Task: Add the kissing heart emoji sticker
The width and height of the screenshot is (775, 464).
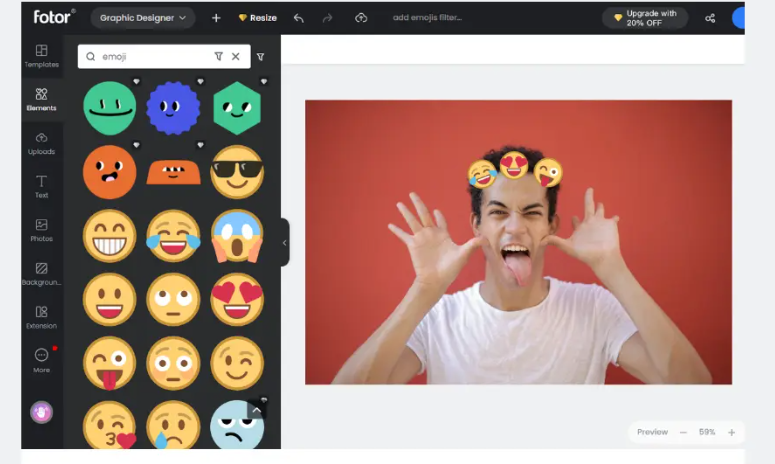Action: point(109,424)
